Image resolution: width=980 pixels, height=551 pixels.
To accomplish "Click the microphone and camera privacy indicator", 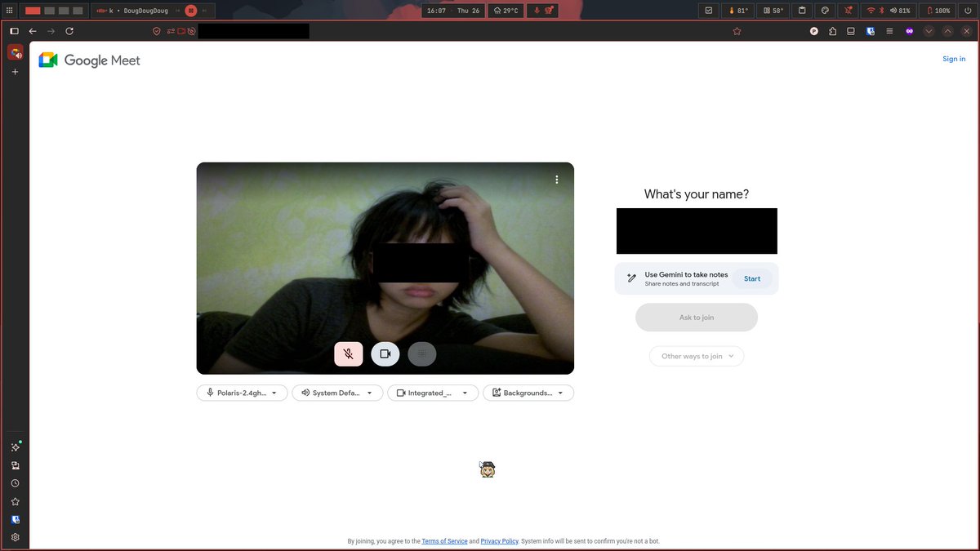I will click(x=543, y=11).
